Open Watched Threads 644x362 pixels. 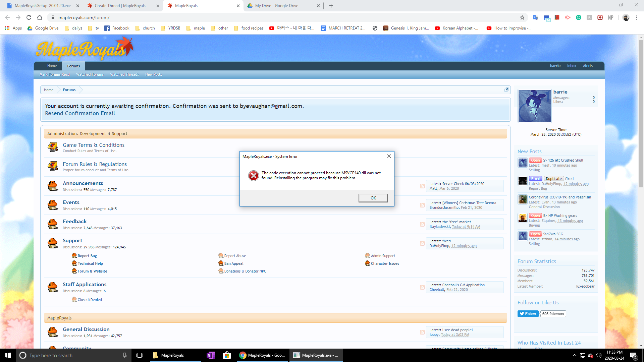124,74
